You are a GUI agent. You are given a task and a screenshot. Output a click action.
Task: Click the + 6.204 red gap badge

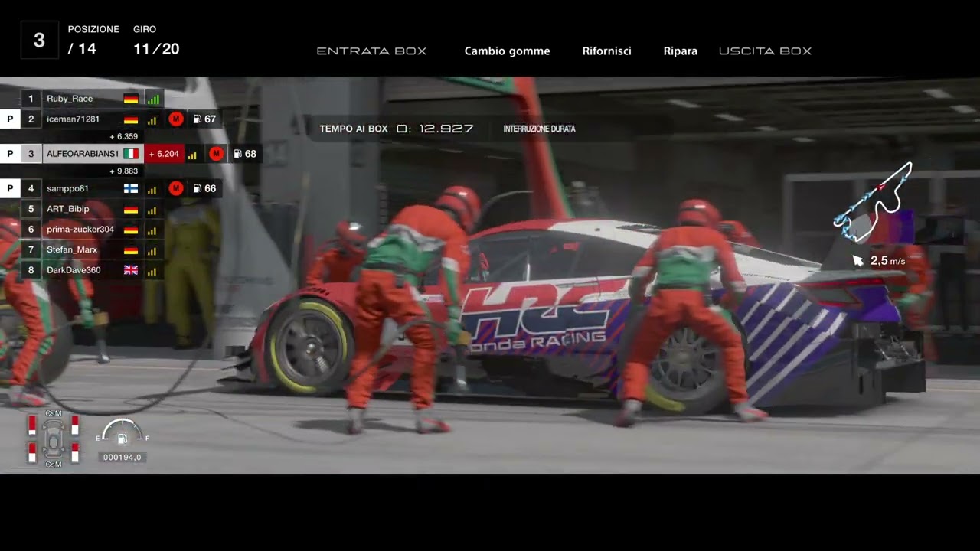[164, 154]
